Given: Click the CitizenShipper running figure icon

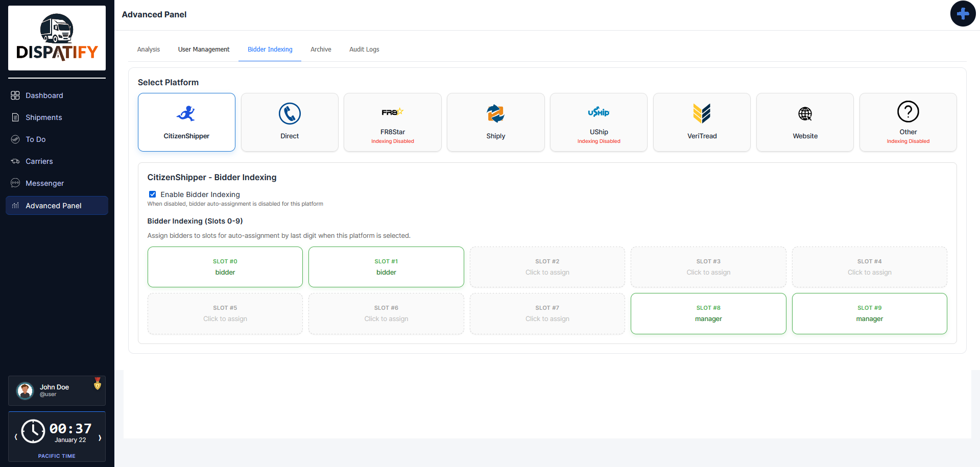Looking at the screenshot, I should point(186,113).
